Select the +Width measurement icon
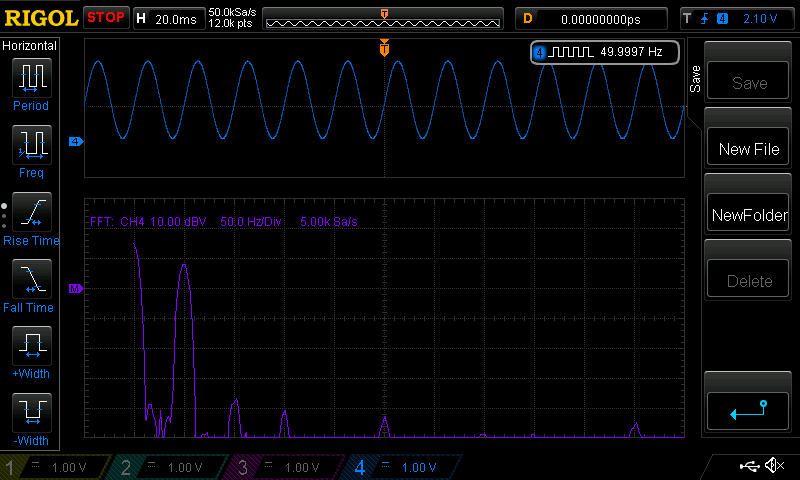Image resolution: width=800 pixels, height=480 pixels. 31,347
